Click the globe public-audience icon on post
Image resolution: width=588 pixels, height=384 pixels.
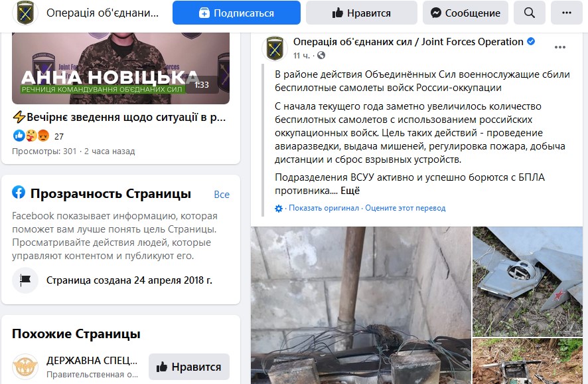coord(321,56)
